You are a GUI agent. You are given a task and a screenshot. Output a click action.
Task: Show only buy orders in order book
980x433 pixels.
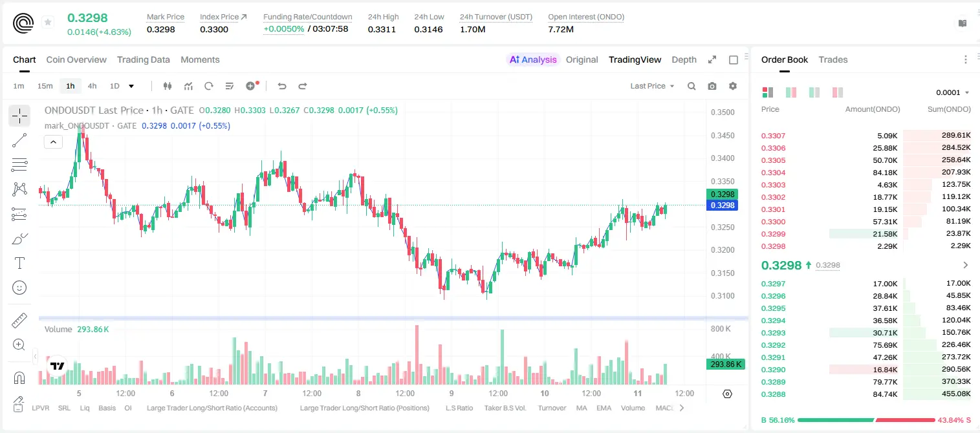pyautogui.click(x=814, y=92)
